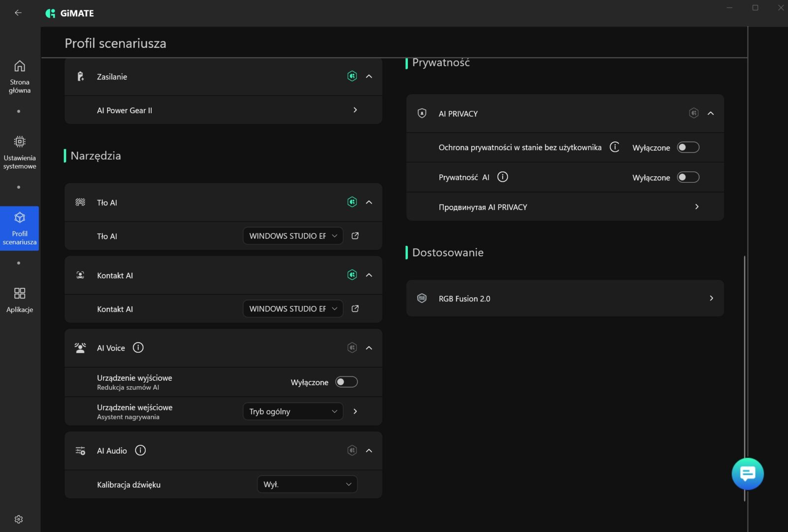This screenshot has width=788, height=532.
Task: Open the chat support bubble
Action: 747,474
